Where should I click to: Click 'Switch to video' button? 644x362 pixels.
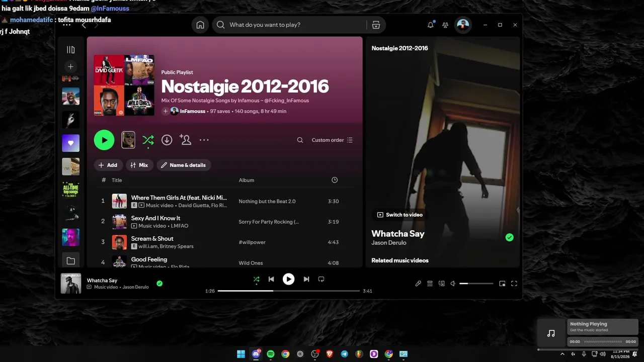[x=400, y=215]
